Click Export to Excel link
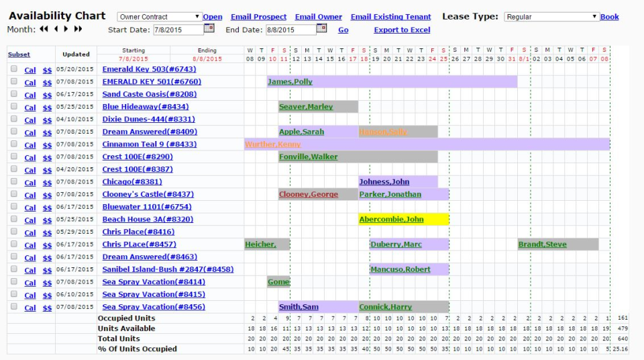Screen dimensions: 644x360 402,30
